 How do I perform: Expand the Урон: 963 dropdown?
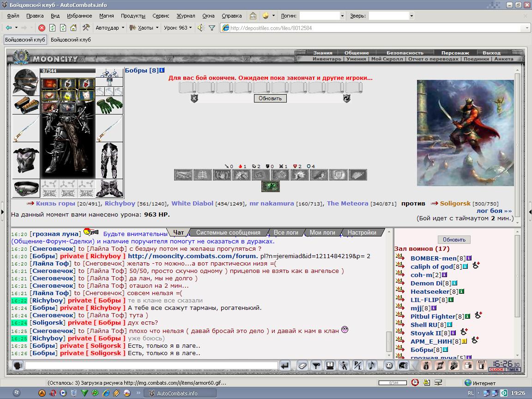pos(178,28)
